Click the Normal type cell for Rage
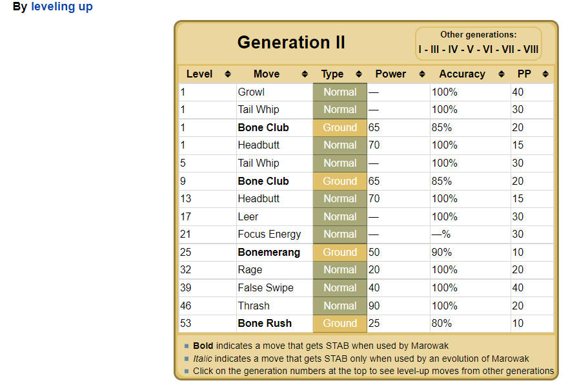The height and width of the screenshot is (385, 588). click(x=340, y=270)
